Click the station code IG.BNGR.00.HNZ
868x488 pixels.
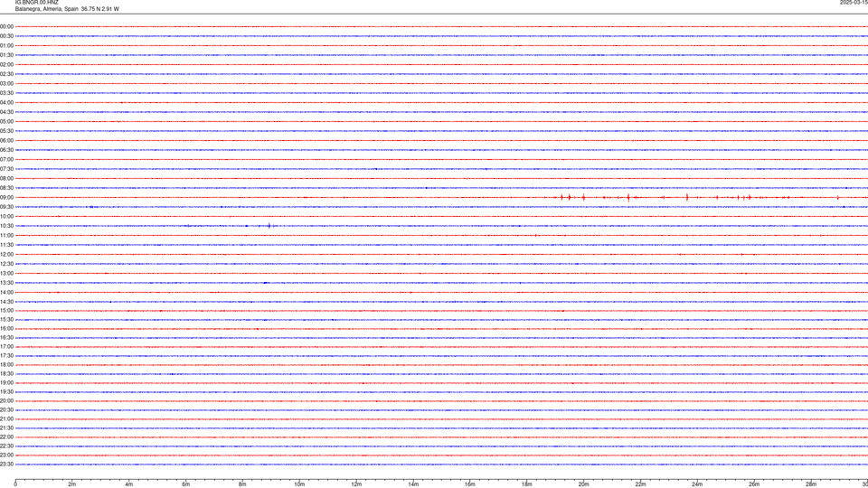coord(36,3)
